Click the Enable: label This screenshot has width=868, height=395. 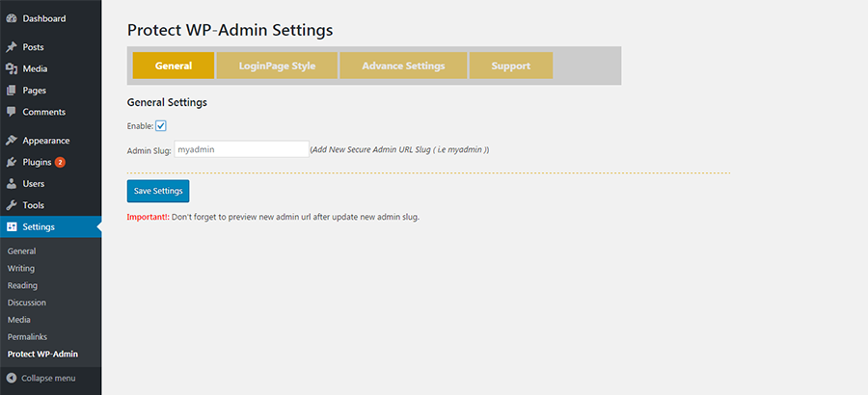pyautogui.click(x=141, y=126)
